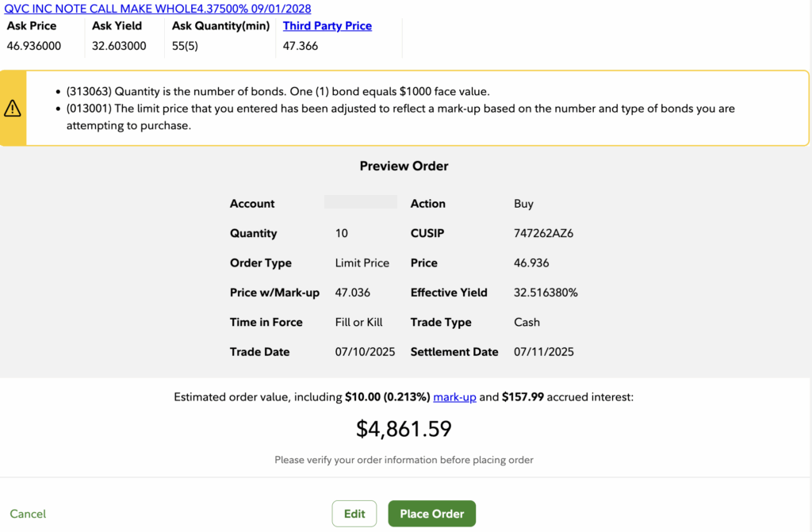Click the Effective Yield label
This screenshot has height=532, width=812.
coord(449,292)
